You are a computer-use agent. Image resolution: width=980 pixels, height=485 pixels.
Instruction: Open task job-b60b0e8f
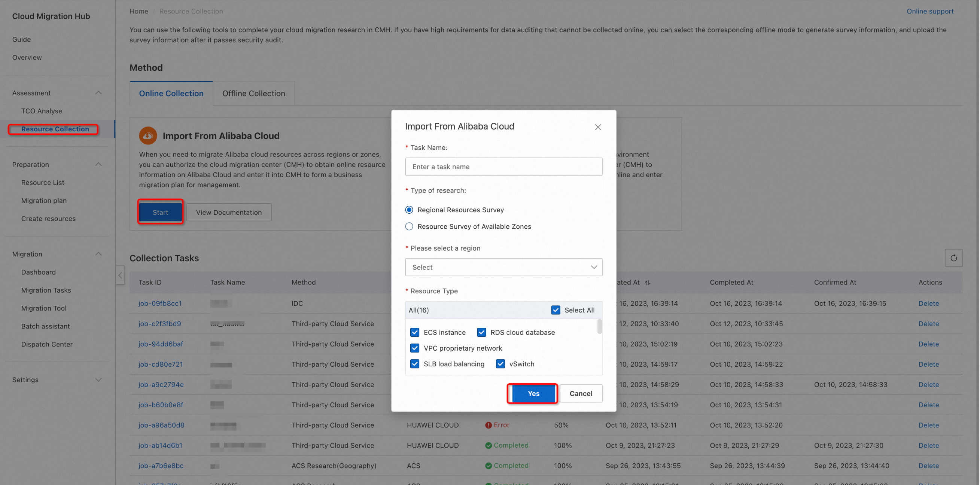click(x=161, y=405)
